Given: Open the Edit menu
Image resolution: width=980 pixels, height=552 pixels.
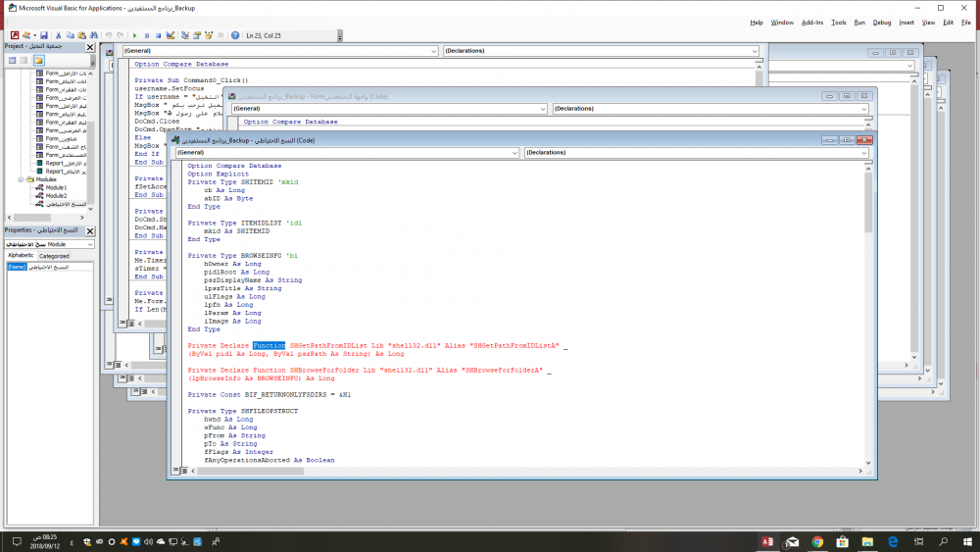Looking at the screenshot, I should (948, 23).
